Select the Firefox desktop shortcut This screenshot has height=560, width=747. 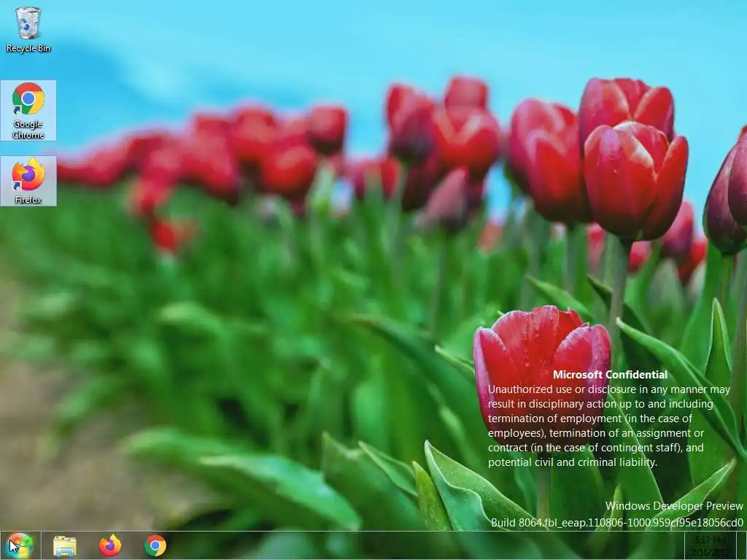tap(28, 181)
